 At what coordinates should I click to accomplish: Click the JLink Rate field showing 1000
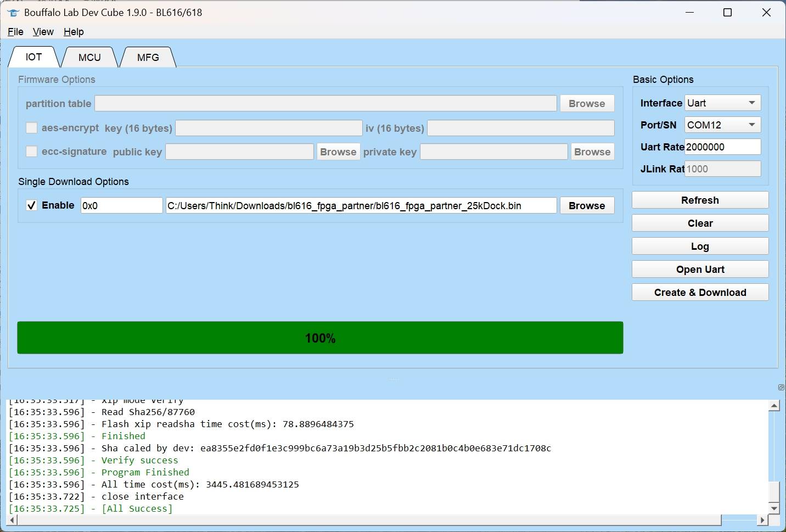(722, 169)
